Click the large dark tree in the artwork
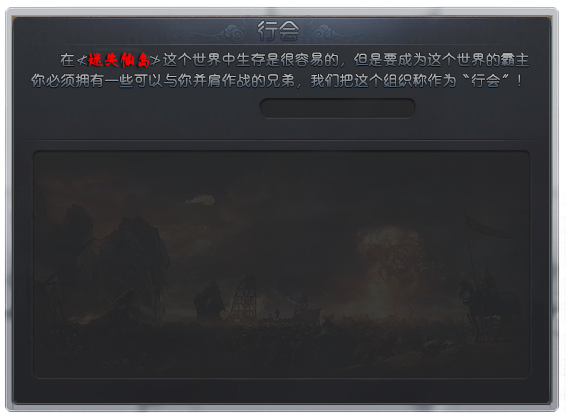The image size is (566, 416). click(x=137, y=260)
